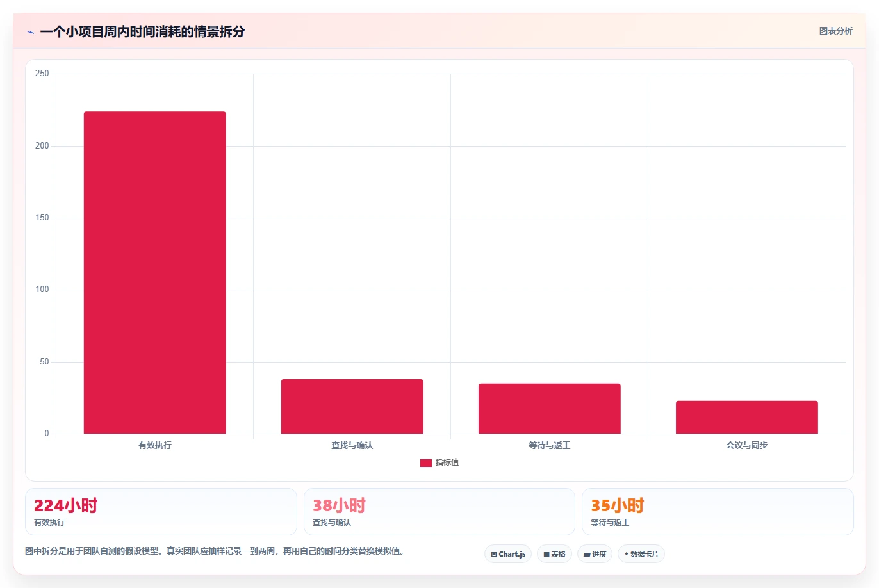The height and width of the screenshot is (588, 879).
Task: Click the 有效执行 bar in chart
Action: (155, 273)
